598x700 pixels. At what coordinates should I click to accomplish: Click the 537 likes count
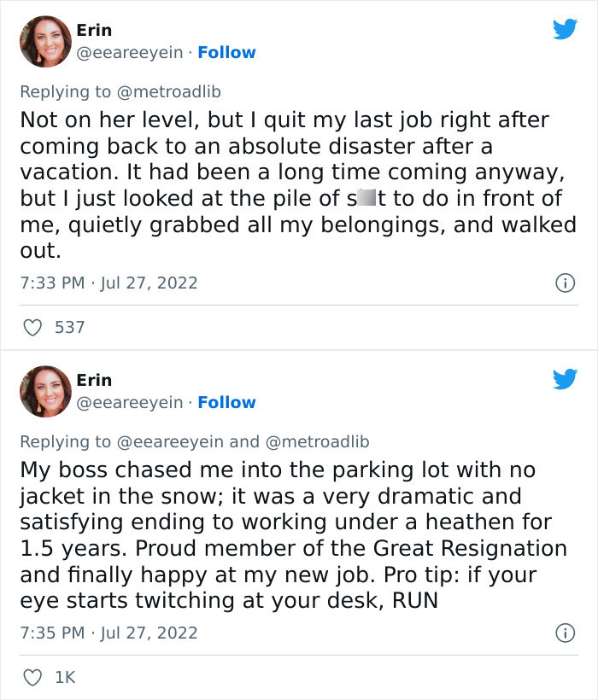point(69,327)
